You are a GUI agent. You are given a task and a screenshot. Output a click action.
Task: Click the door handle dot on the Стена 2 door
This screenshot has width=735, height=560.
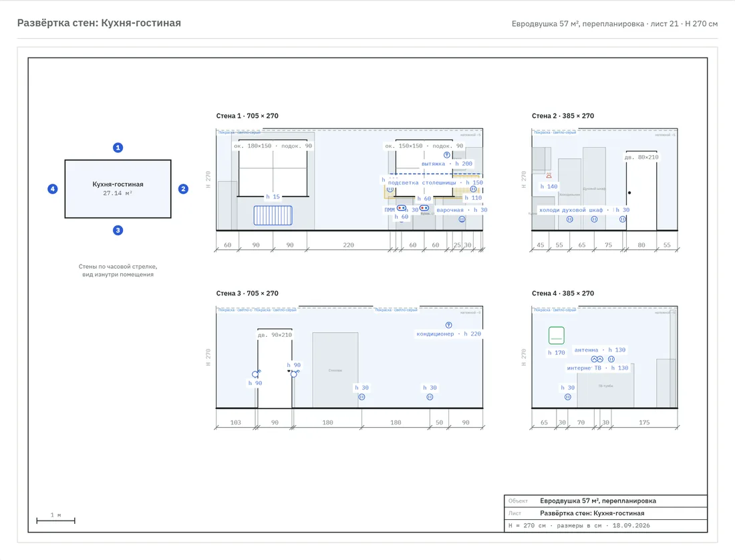[x=629, y=192]
